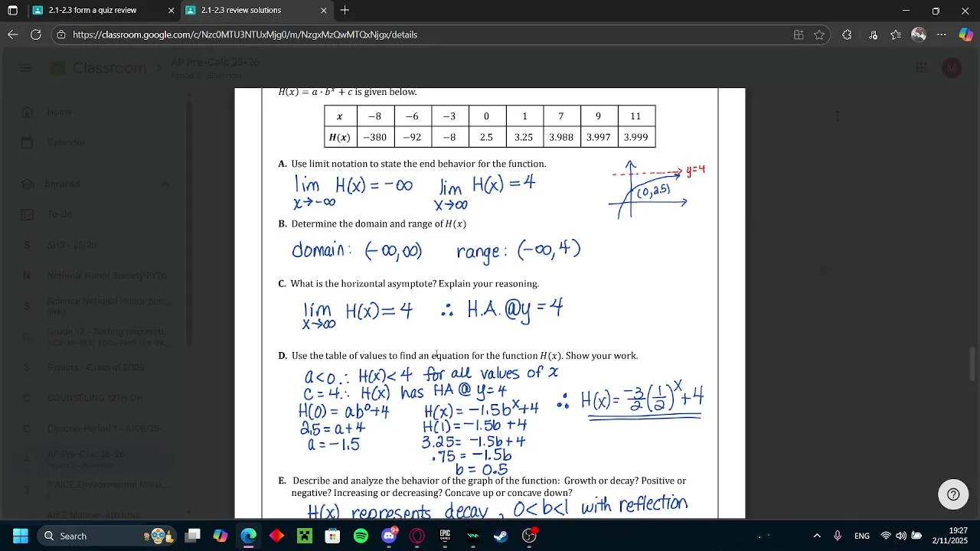Open the OBS icon with red badge
Screen dimensions: 980x551
[x=529, y=536]
